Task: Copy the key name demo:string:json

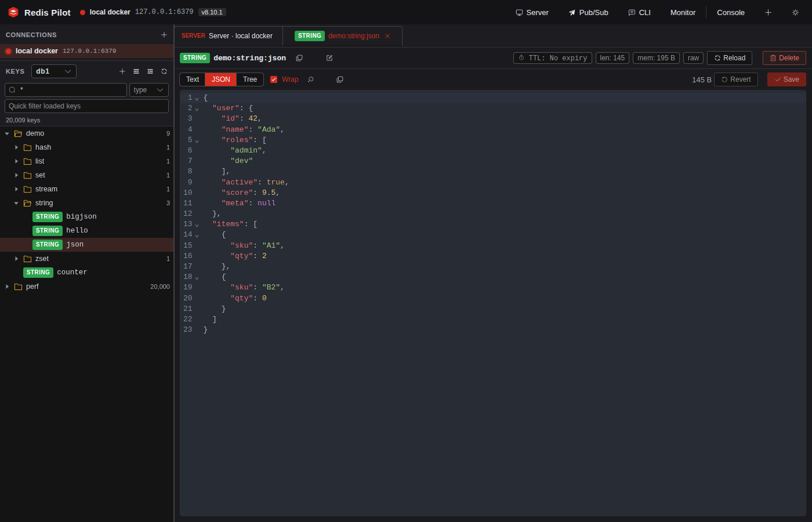Action: click(x=299, y=58)
